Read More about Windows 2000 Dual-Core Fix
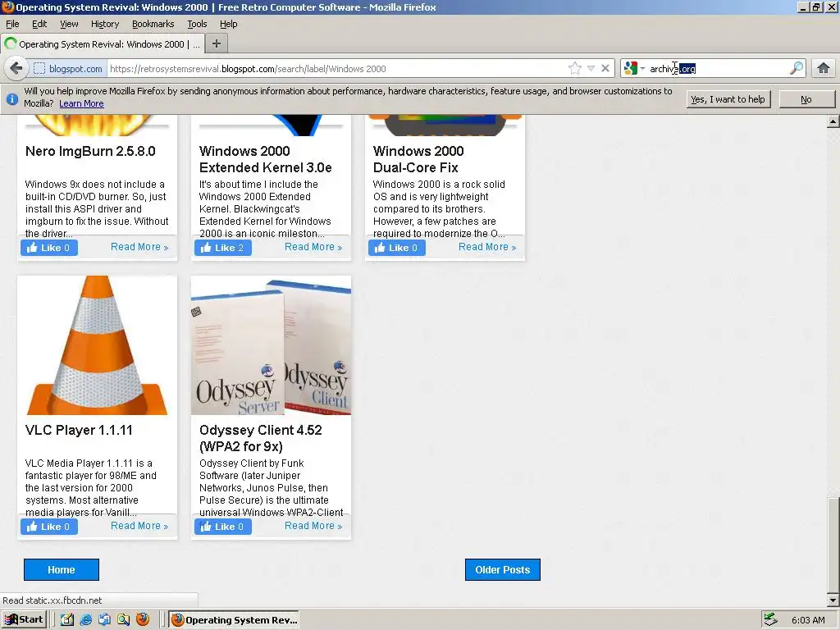Image resolution: width=840 pixels, height=630 pixels. click(487, 247)
